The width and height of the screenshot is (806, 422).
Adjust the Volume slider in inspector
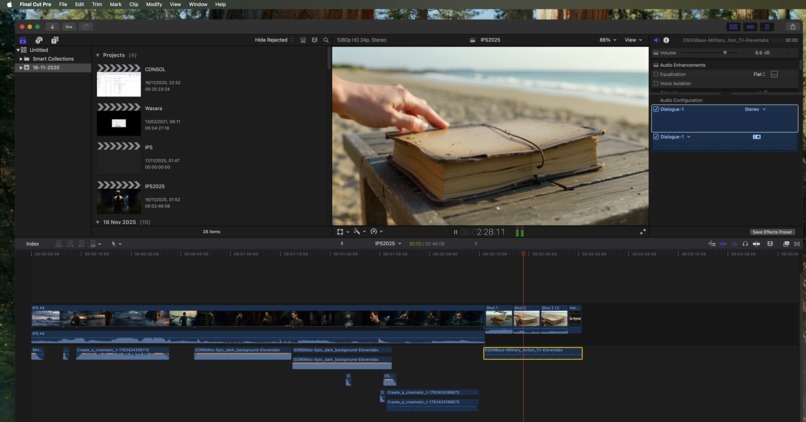tap(725, 53)
